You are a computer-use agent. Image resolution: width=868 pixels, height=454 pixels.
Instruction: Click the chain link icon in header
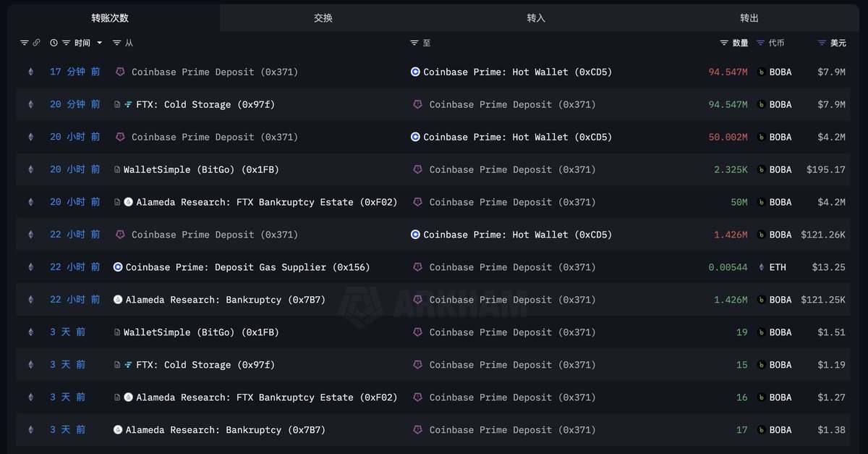tap(36, 43)
